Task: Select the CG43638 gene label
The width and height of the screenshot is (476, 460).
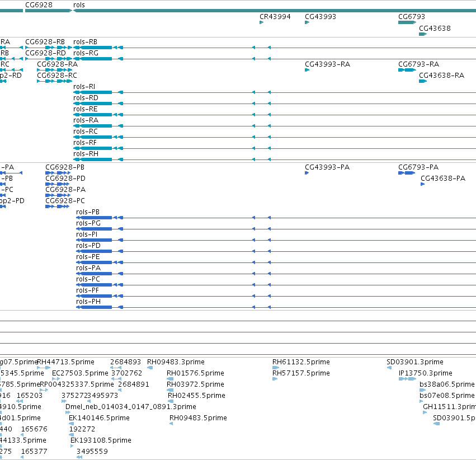Action: (x=435, y=29)
